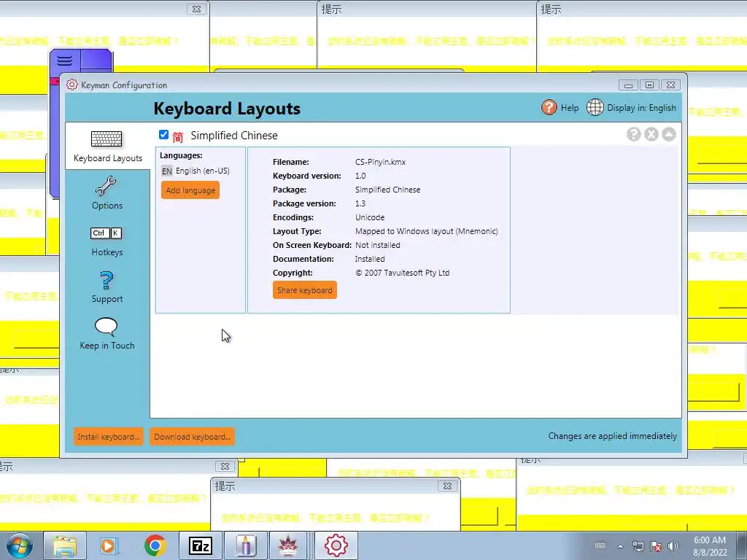Click the CS-Pinyin.kmx filename value

coord(380,162)
